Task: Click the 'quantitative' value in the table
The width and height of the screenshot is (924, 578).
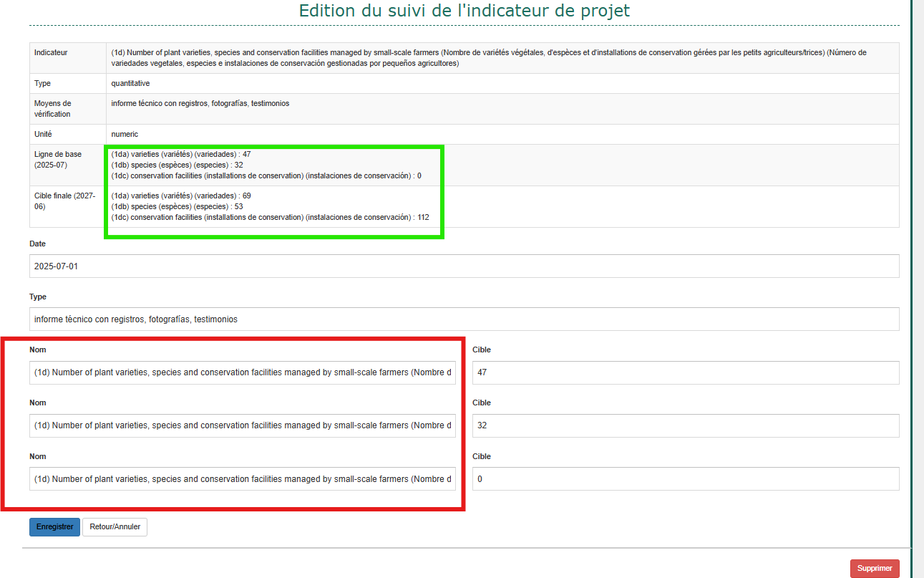Action: pyautogui.click(x=130, y=84)
